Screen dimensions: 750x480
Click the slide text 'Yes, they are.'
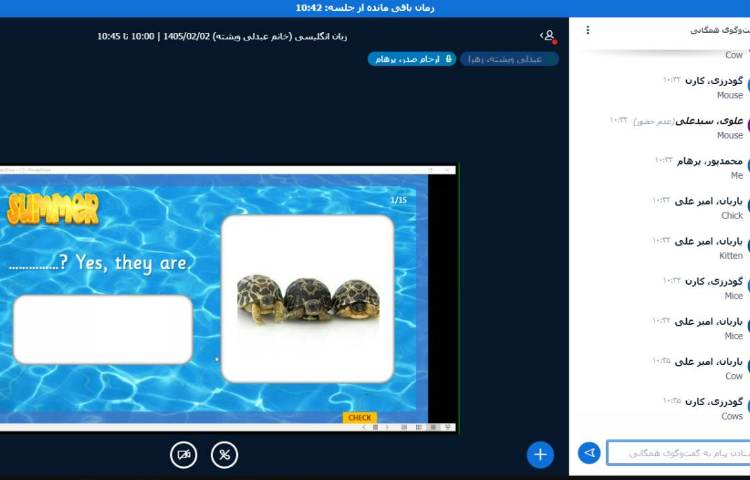tap(133, 262)
